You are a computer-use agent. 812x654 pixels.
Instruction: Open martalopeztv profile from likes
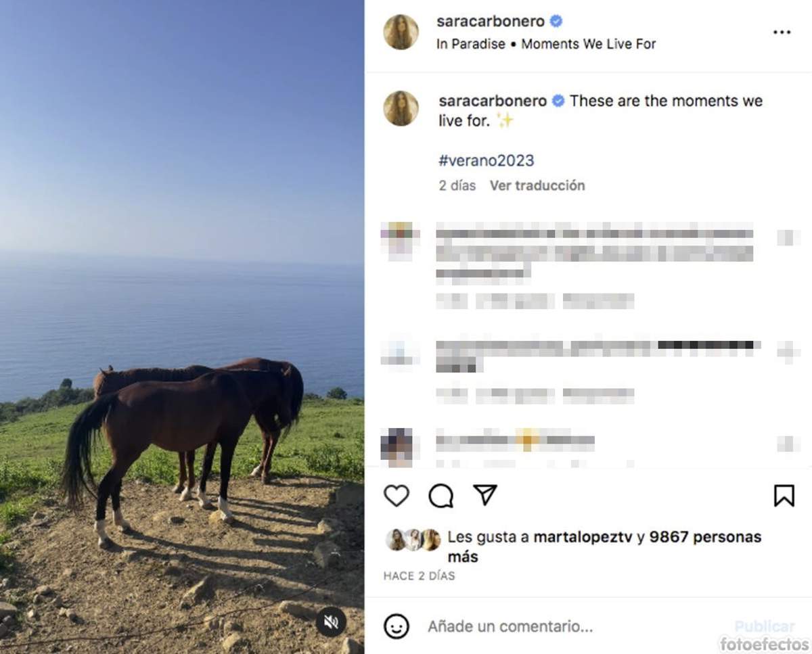[x=583, y=537]
